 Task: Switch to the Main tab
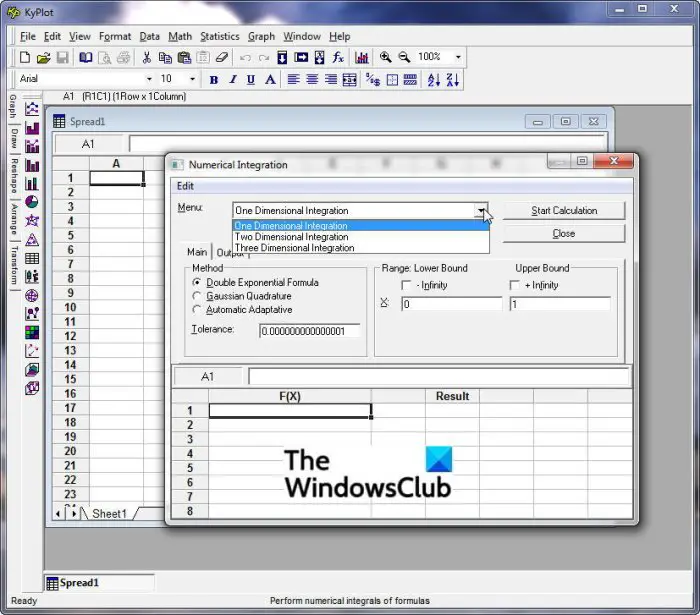point(197,252)
